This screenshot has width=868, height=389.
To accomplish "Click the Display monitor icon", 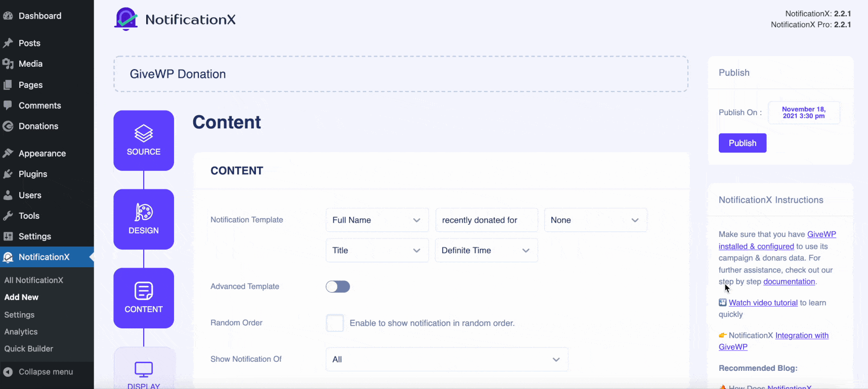I will point(144,369).
